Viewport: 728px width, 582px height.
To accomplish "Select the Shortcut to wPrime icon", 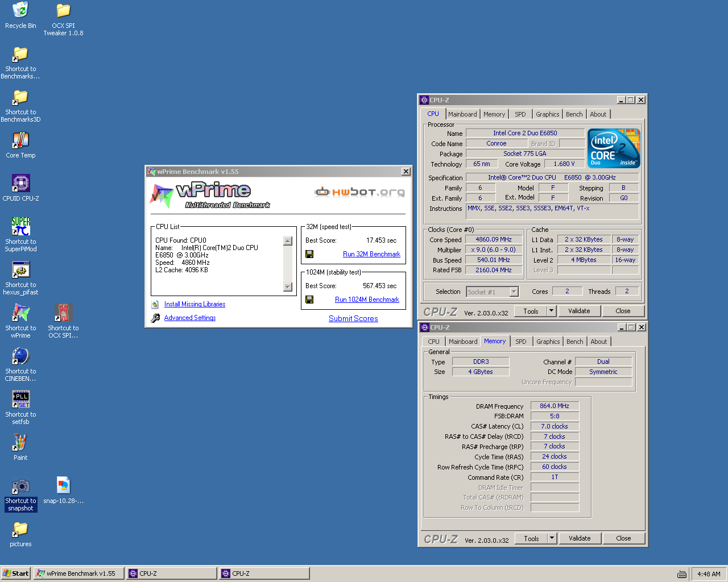I will coord(20,313).
